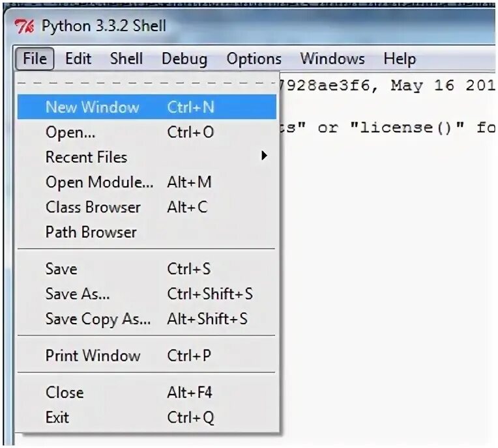Viewport: 498px width, 448px height.
Task: Collapse the open File menu
Action: point(35,59)
